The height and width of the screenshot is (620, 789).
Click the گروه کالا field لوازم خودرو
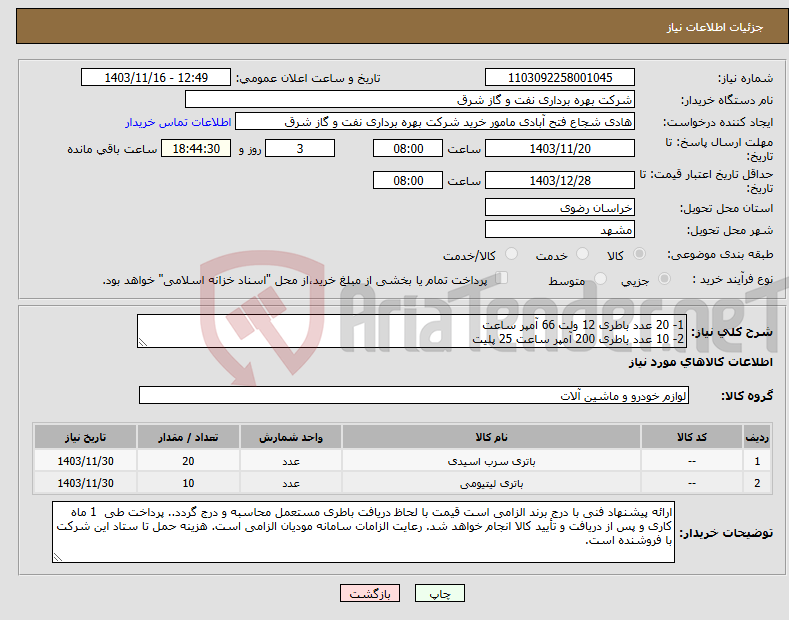414,396
